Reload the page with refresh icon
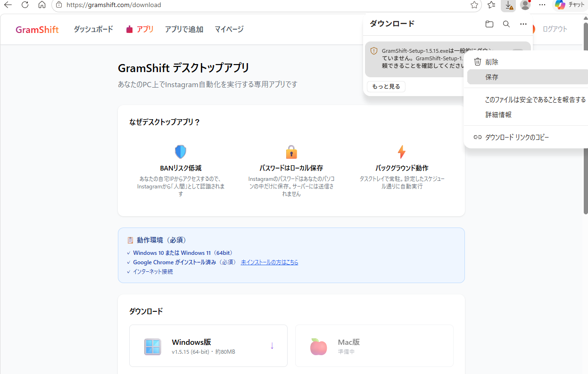Viewport: 588px width, 374px height. [25, 5]
